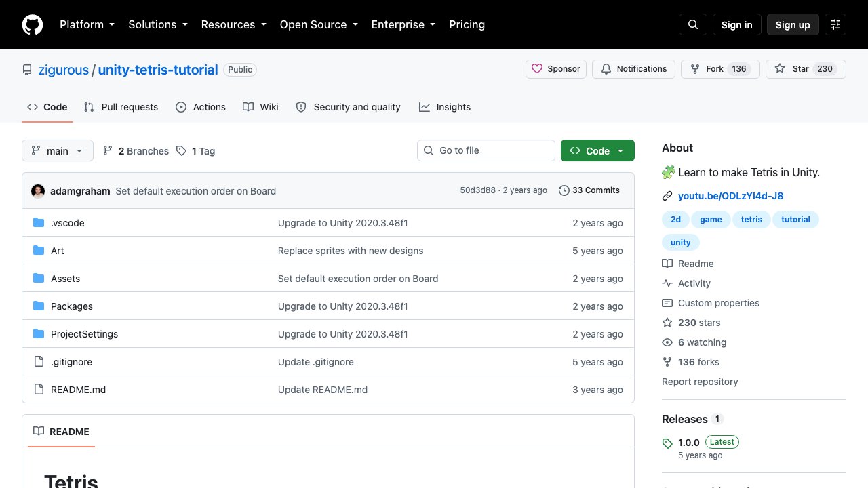Open the zigurous owner link
The width and height of the screenshot is (868, 488).
(x=62, y=70)
